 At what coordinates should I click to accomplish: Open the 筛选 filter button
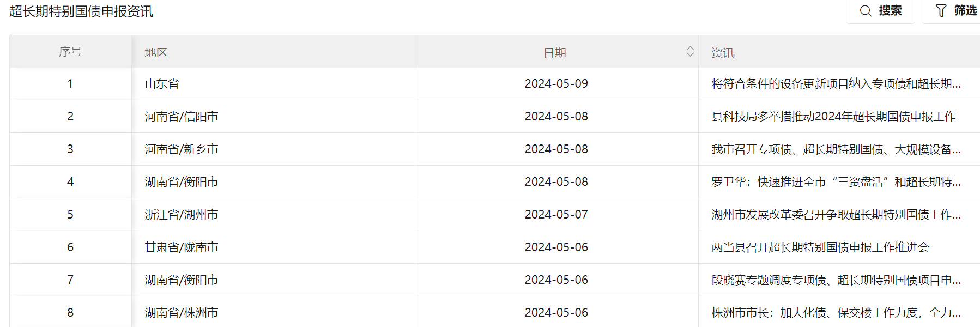(x=952, y=11)
